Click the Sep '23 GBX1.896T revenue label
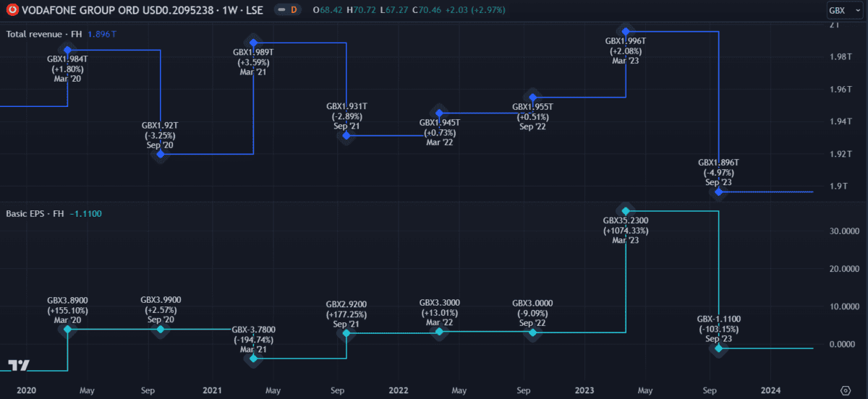 (718, 173)
